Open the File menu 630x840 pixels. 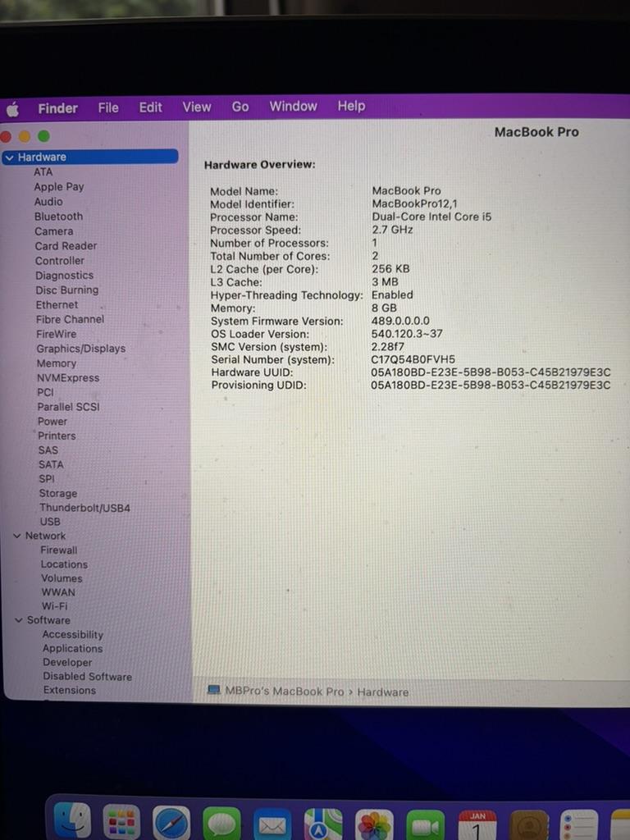point(108,107)
